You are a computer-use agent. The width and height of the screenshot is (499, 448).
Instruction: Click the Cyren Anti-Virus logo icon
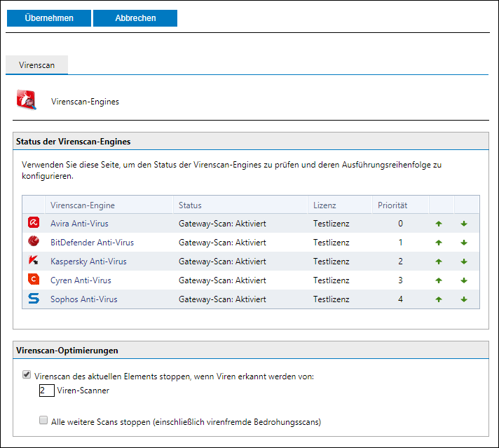34,279
